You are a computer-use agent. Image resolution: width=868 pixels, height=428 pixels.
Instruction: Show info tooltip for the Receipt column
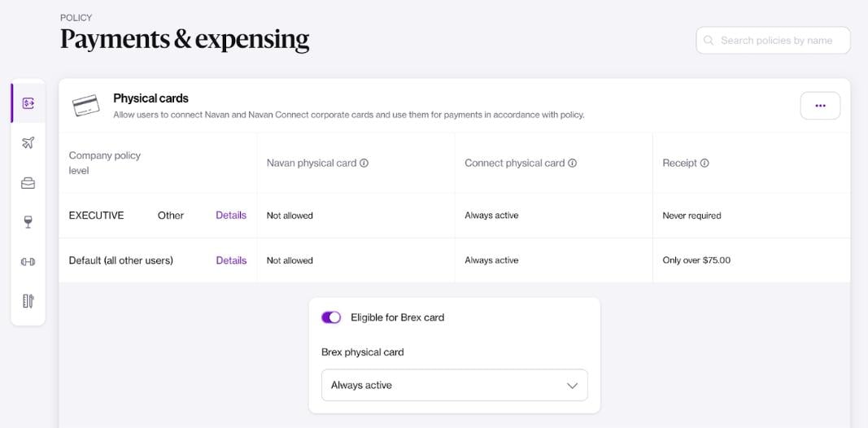point(704,163)
